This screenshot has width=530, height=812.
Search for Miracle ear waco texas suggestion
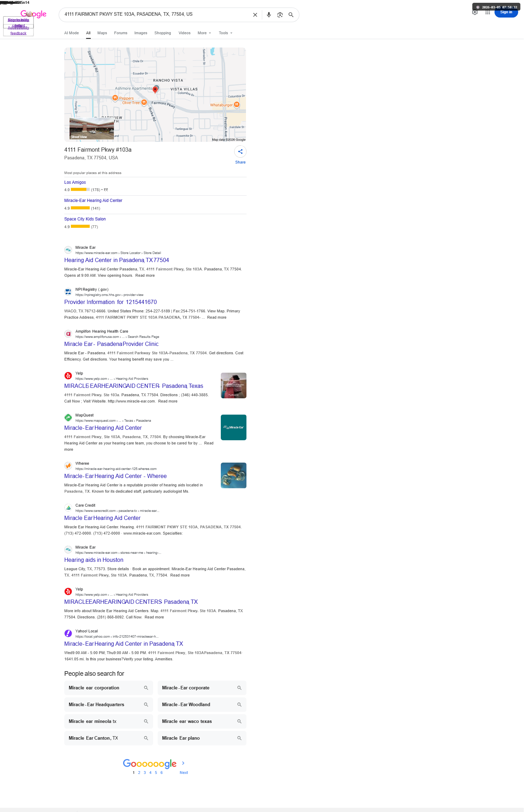pyautogui.click(x=202, y=721)
